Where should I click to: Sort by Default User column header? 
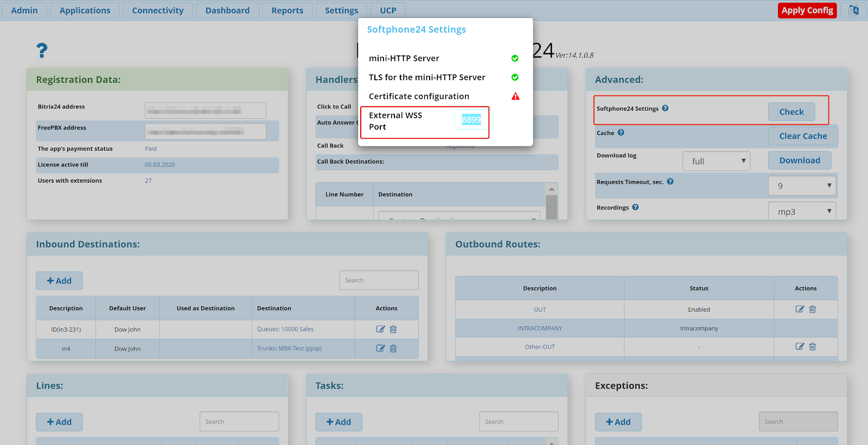click(127, 308)
